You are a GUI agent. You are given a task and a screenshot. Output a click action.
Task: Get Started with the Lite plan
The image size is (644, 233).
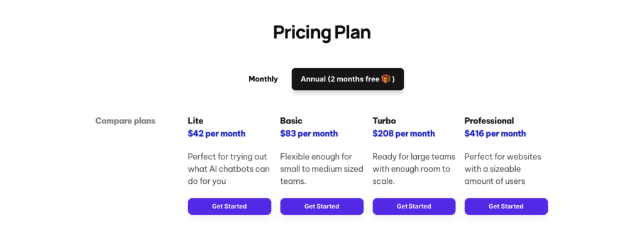[229, 207]
